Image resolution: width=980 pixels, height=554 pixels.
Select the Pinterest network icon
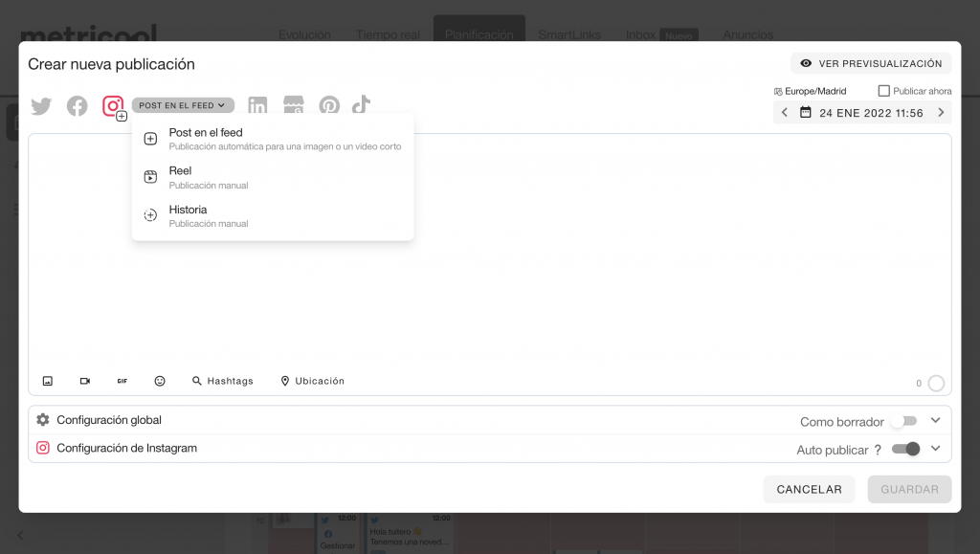coord(329,105)
